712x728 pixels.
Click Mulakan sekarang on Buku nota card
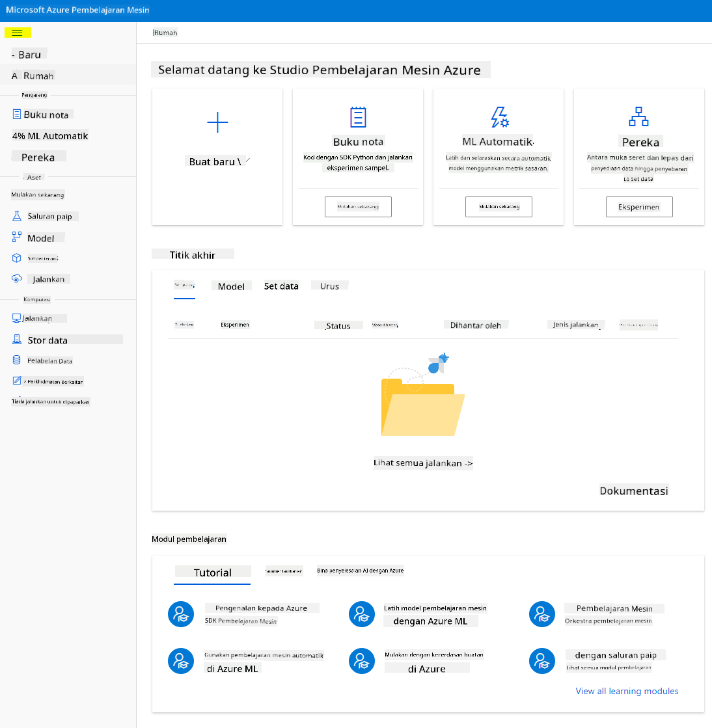(x=358, y=207)
